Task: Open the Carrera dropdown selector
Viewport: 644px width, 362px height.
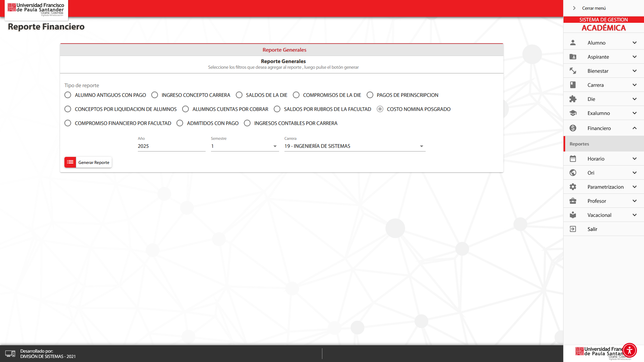Action: pos(355,146)
